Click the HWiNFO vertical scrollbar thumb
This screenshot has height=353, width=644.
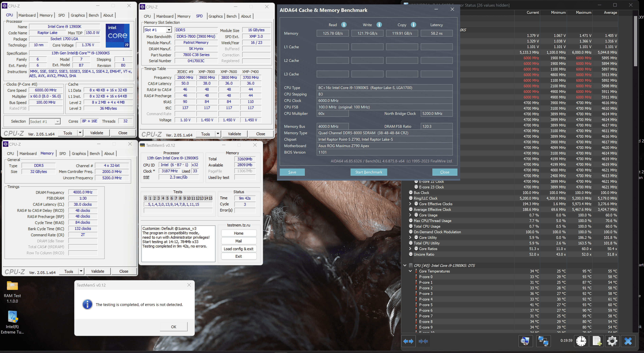635,41
